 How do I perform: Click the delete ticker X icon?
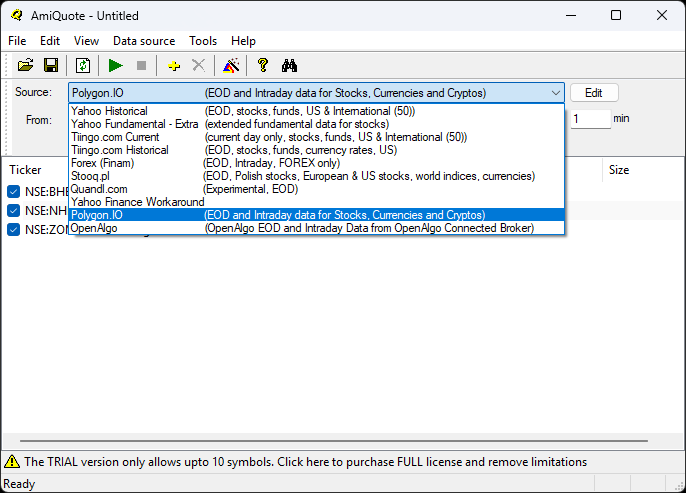point(199,66)
